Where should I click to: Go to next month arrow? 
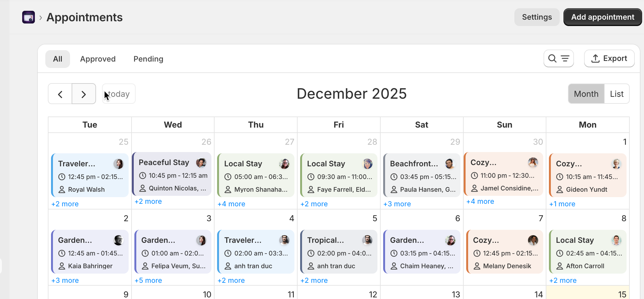point(84,94)
